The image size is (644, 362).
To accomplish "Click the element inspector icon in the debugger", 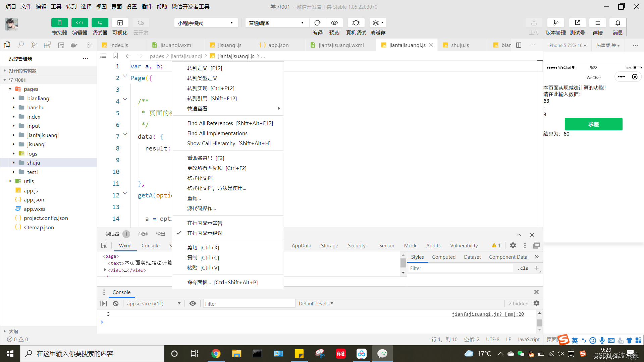I will coord(104,246).
